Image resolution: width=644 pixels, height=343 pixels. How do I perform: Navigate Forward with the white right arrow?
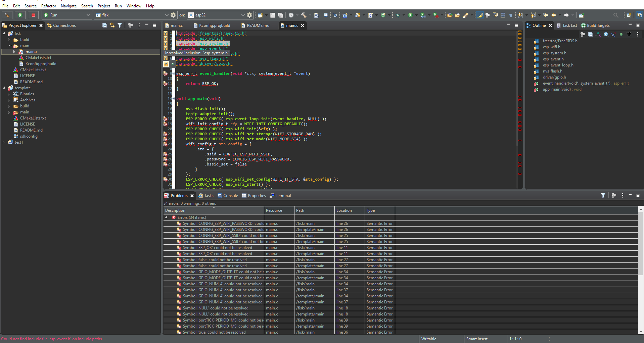566,15
